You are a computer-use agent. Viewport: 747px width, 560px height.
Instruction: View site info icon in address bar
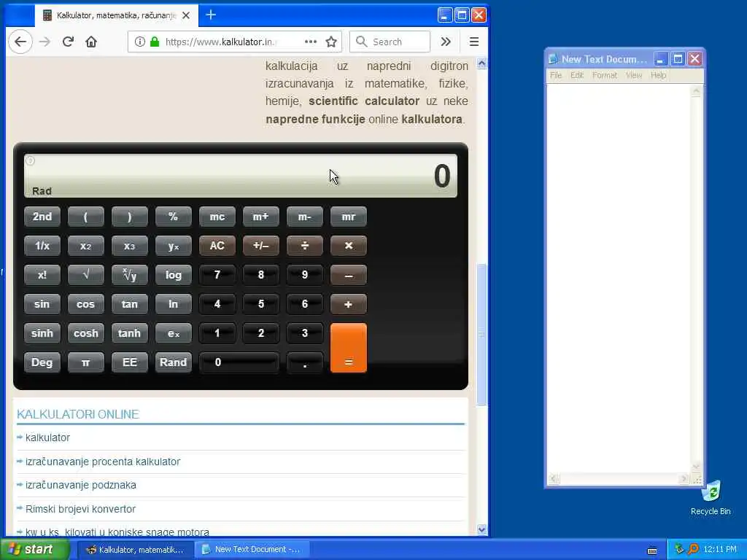click(x=139, y=42)
